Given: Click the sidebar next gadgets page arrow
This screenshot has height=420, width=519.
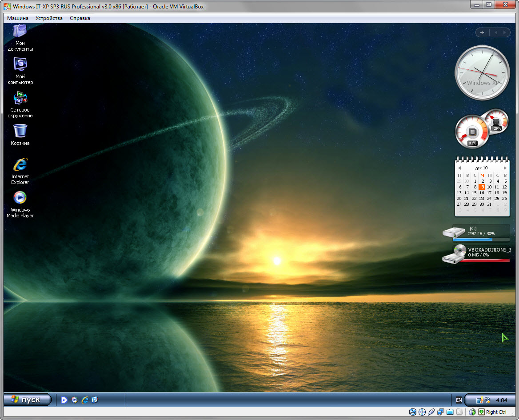Looking at the screenshot, I should click(x=504, y=32).
